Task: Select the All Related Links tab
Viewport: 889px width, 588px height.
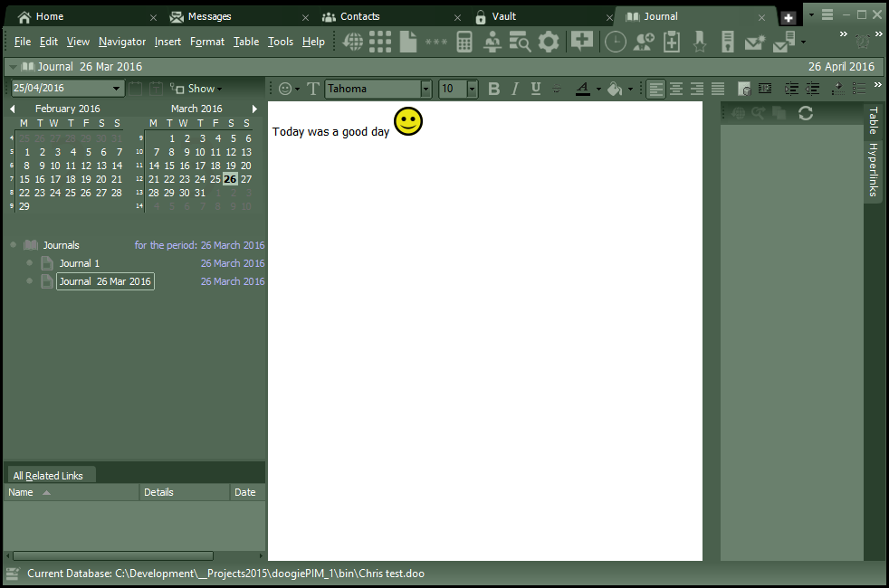Action: (48, 476)
